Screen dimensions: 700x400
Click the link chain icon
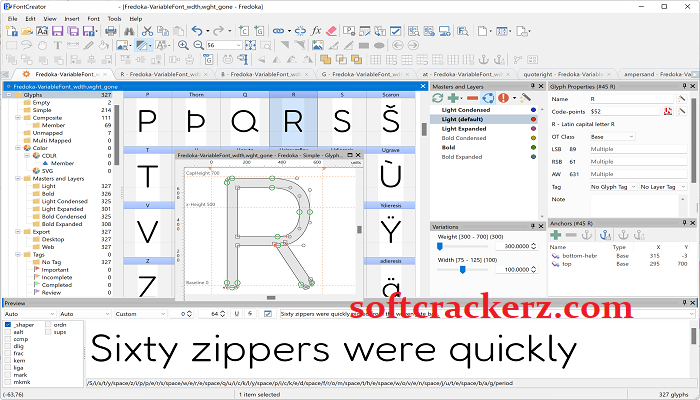[x=278, y=31]
